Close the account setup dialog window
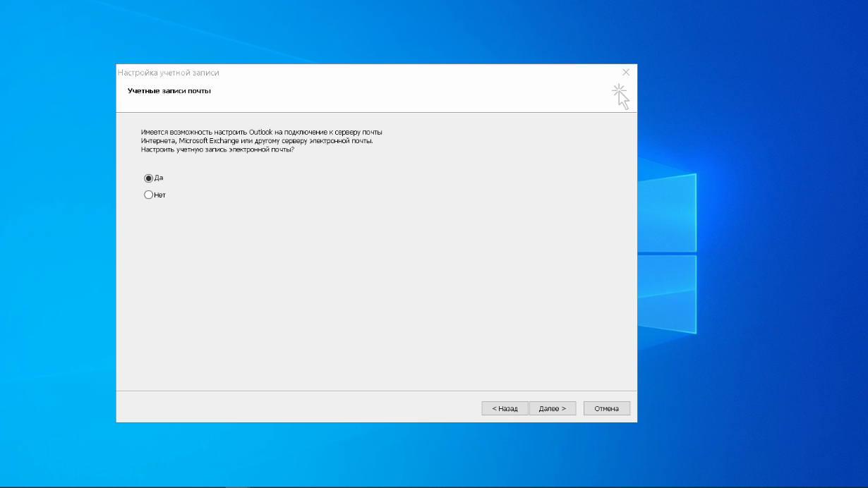The height and width of the screenshot is (488, 868). coord(625,73)
